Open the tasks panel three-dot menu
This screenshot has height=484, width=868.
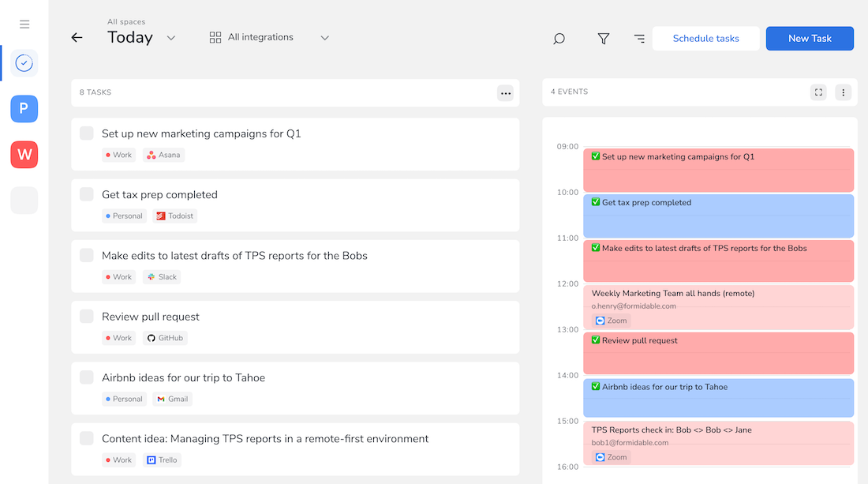point(506,92)
